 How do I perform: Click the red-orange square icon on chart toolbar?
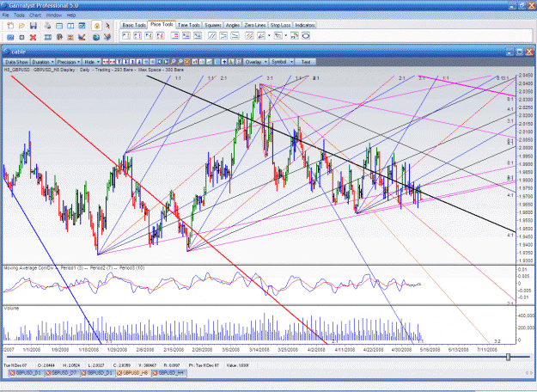(187, 62)
